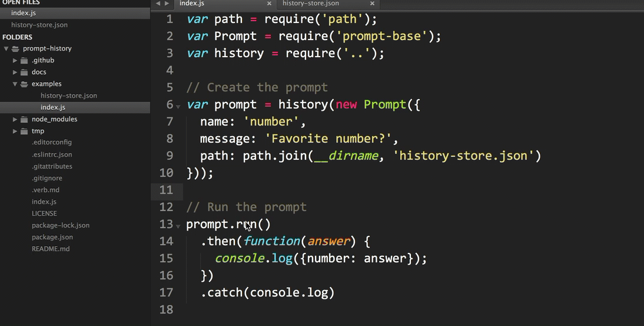Open the root index.js file
This screenshot has width=644, height=326.
click(44, 202)
